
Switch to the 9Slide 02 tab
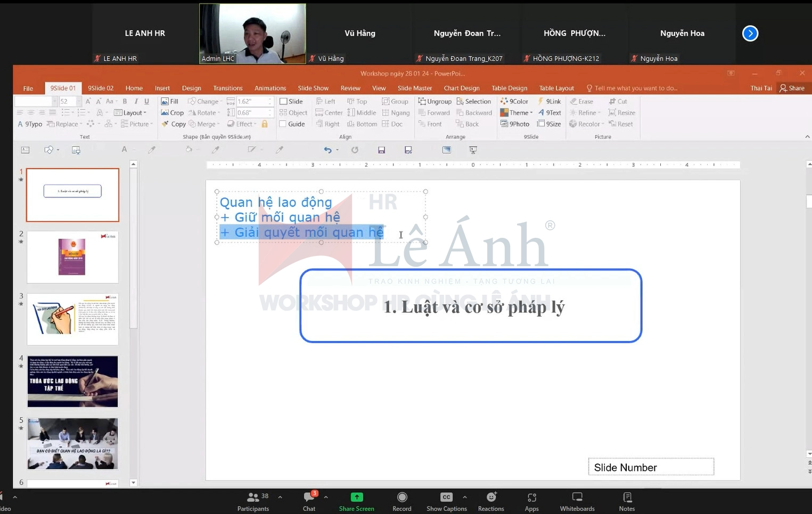point(101,88)
